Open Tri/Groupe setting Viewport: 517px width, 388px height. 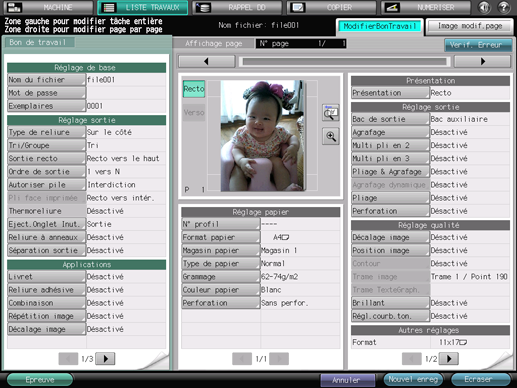pos(46,145)
